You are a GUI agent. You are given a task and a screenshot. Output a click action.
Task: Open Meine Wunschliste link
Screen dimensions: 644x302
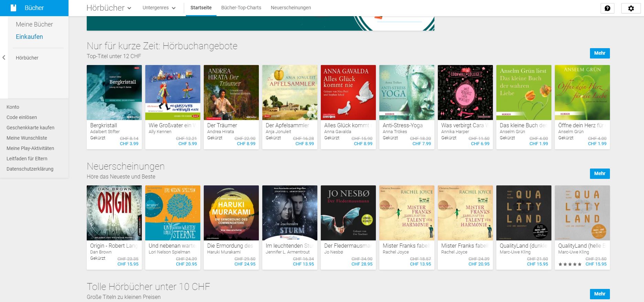pos(27,138)
